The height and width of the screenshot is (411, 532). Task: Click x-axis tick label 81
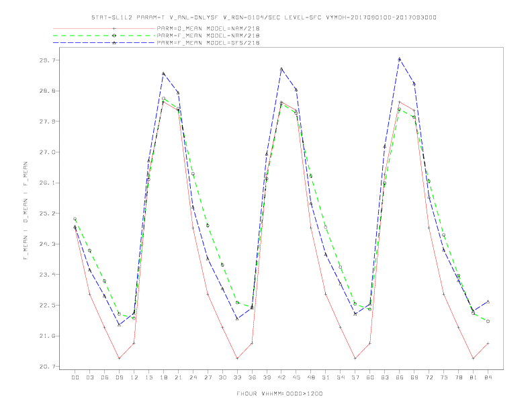coord(474,377)
